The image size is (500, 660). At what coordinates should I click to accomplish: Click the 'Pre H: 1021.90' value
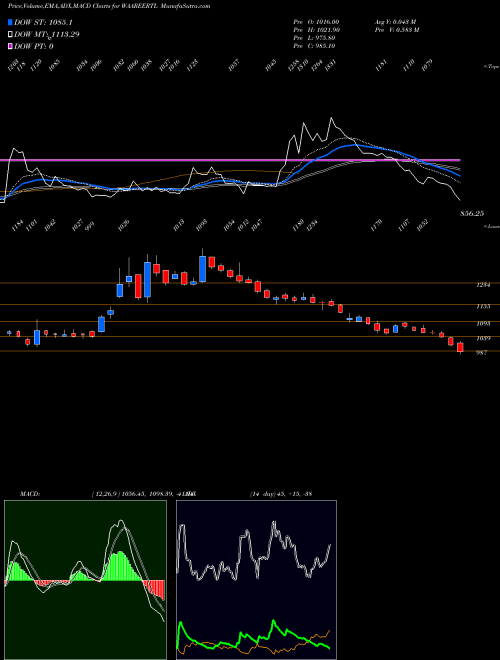(x=316, y=30)
